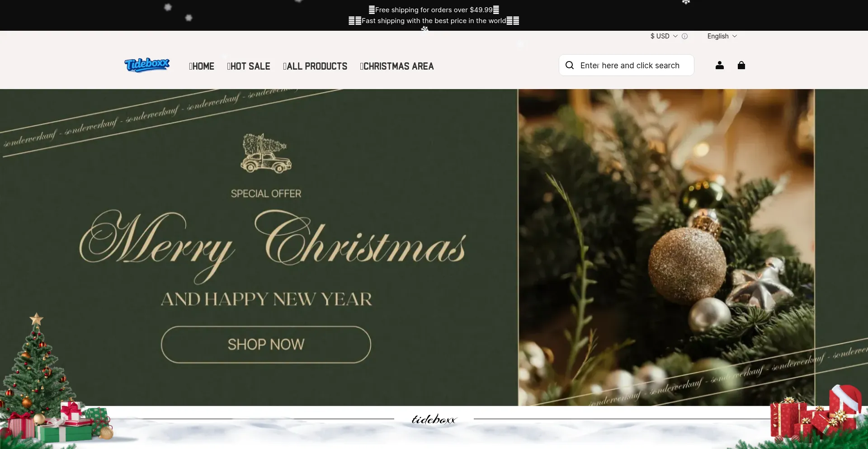Click the currency info icon
Viewport: 868px width, 449px height.
[x=685, y=36]
